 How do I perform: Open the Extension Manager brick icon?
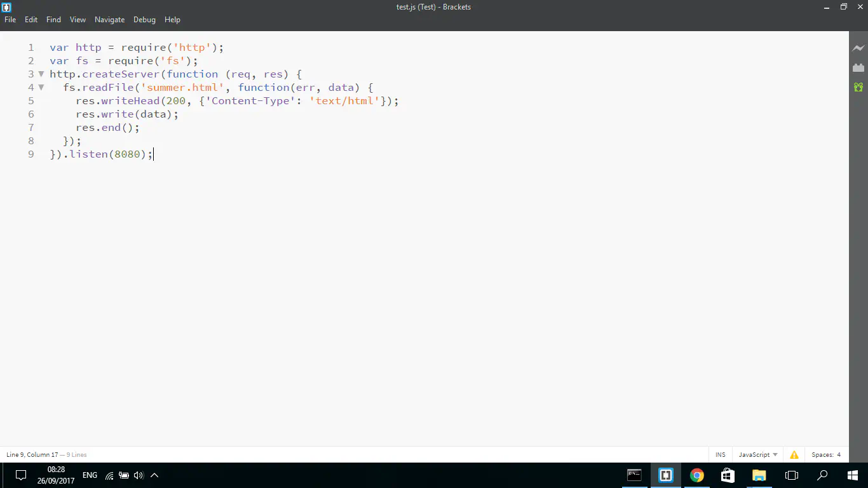[x=858, y=68]
